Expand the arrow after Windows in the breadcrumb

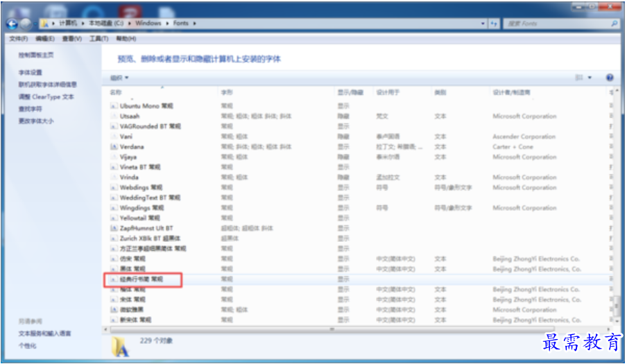tap(167, 24)
